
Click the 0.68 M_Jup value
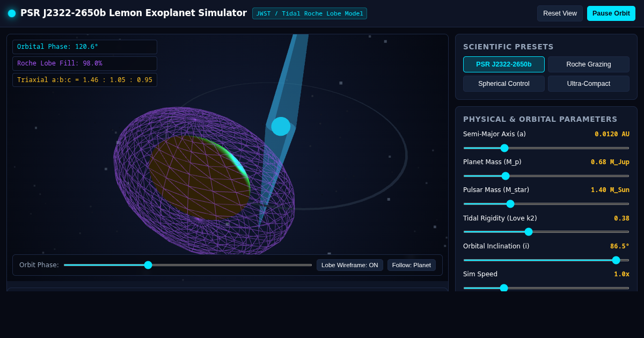click(x=610, y=162)
